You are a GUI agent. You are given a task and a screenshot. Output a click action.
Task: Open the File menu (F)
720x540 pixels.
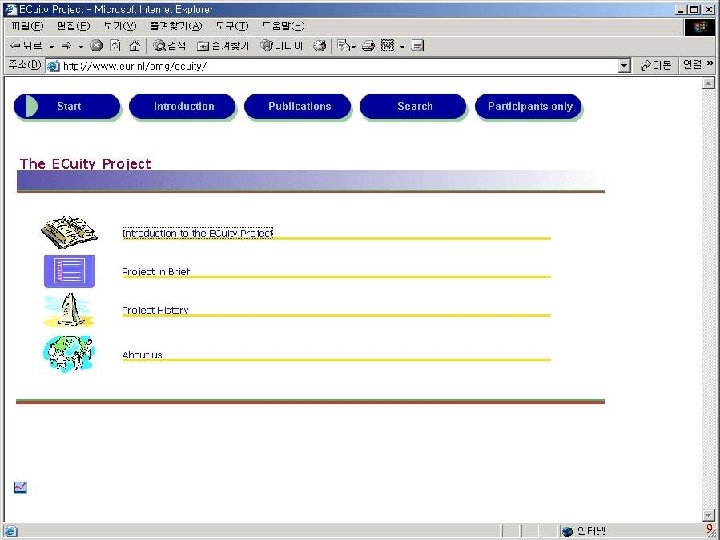click(x=27, y=26)
